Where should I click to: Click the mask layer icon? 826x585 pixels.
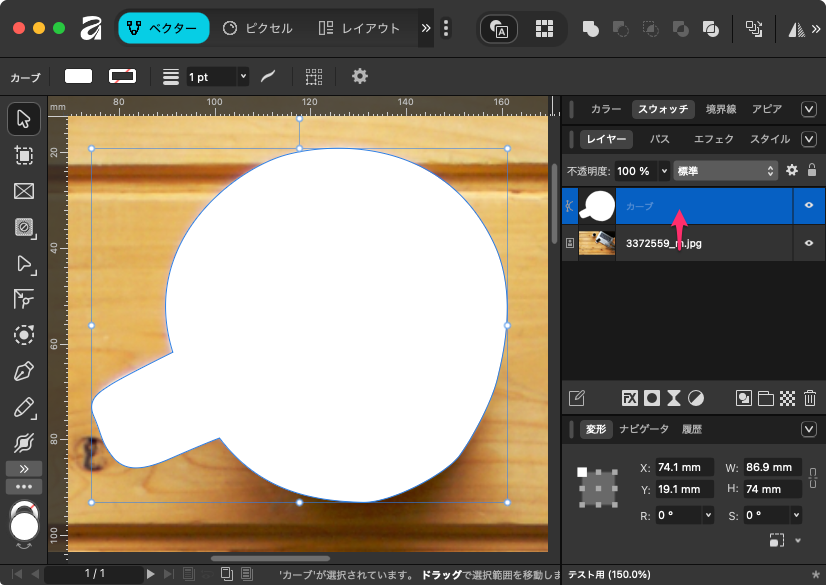[652, 398]
